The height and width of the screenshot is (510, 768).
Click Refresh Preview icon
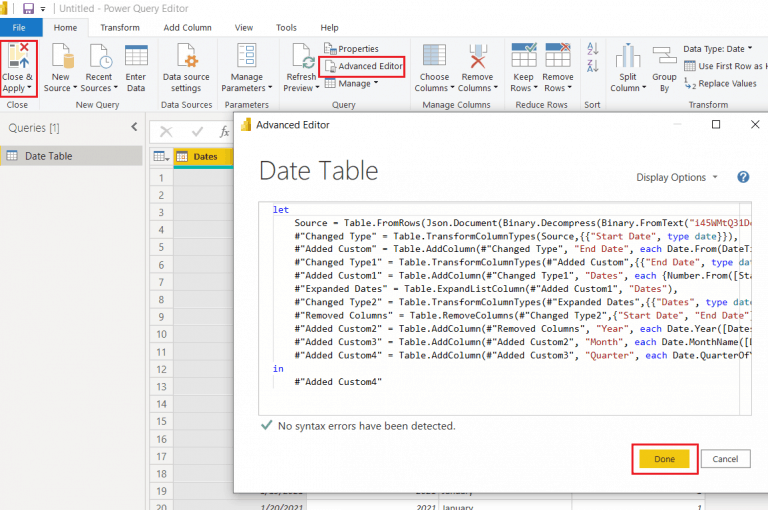pyautogui.click(x=301, y=55)
